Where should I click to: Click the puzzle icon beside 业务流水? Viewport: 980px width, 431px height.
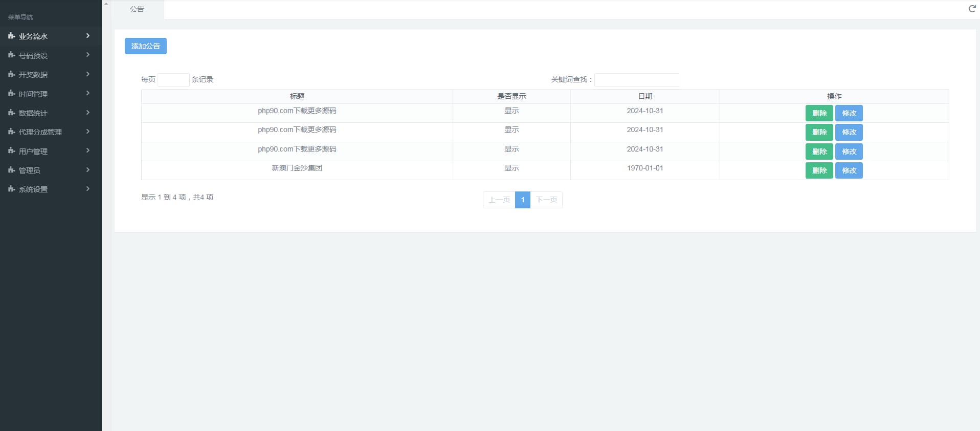pos(11,36)
